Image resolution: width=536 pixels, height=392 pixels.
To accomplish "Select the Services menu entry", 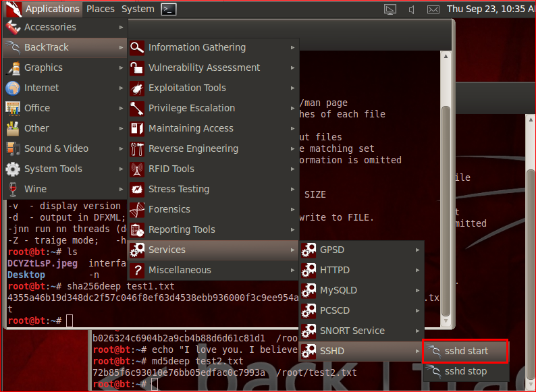I will coord(213,250).
